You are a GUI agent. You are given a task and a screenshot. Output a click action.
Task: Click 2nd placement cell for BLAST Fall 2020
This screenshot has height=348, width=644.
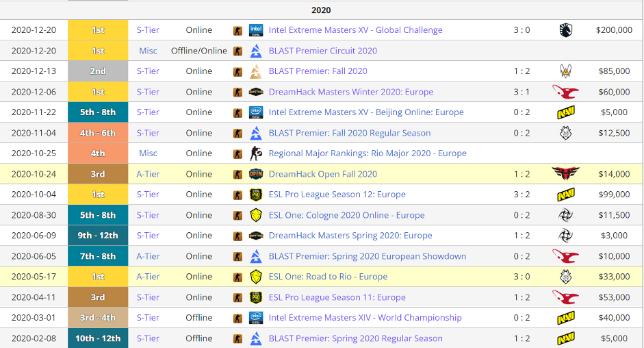coord(98,71)
